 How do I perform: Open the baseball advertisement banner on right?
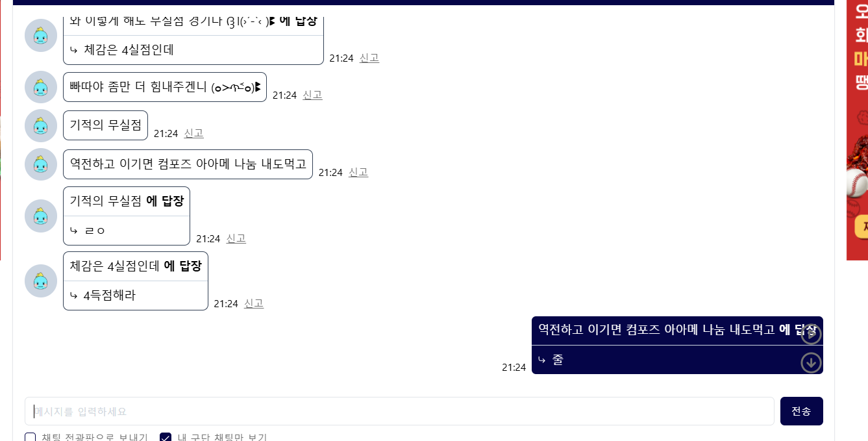857,130
